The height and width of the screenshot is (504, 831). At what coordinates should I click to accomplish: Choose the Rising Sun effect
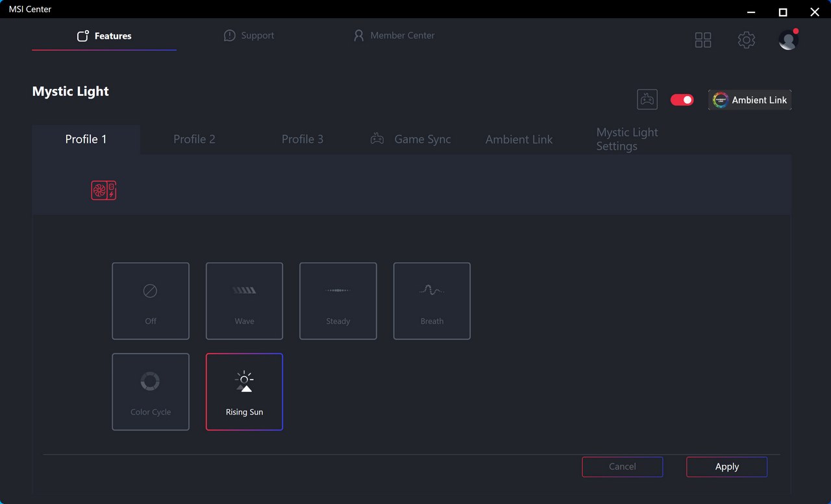[x=244, y=392]
